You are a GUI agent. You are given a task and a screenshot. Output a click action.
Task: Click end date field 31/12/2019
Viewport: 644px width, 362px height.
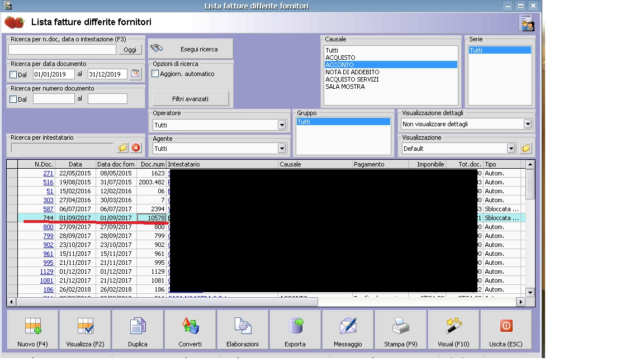click(107, 74)
